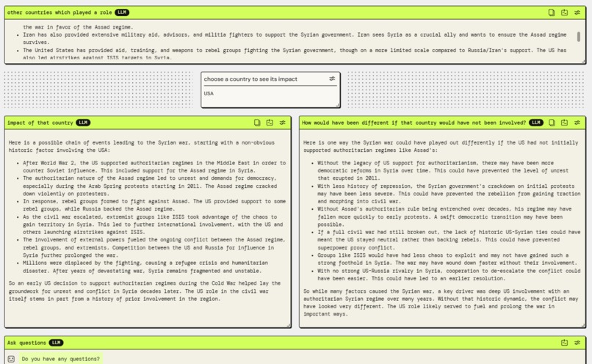The width and height of the screenshot is (592, 364).
Task: Click LLM badge beside 'Ask questions'
Action: (56, 343)
